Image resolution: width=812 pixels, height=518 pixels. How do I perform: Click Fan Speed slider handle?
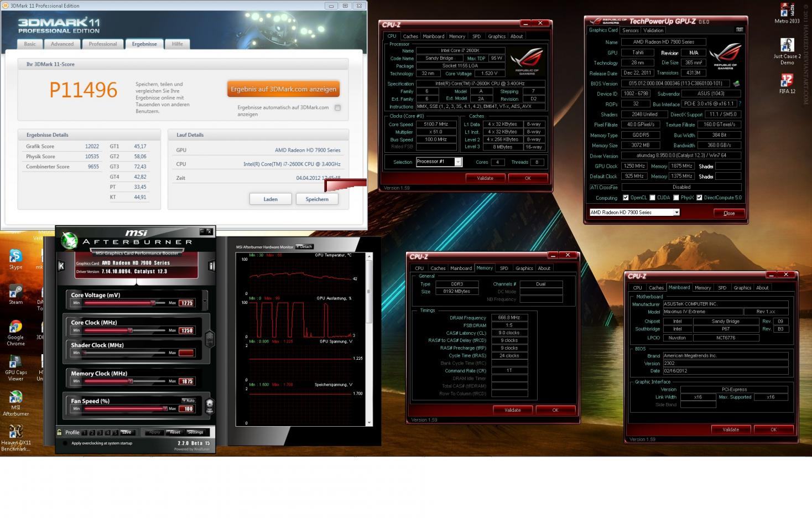(x=165, y=408)
